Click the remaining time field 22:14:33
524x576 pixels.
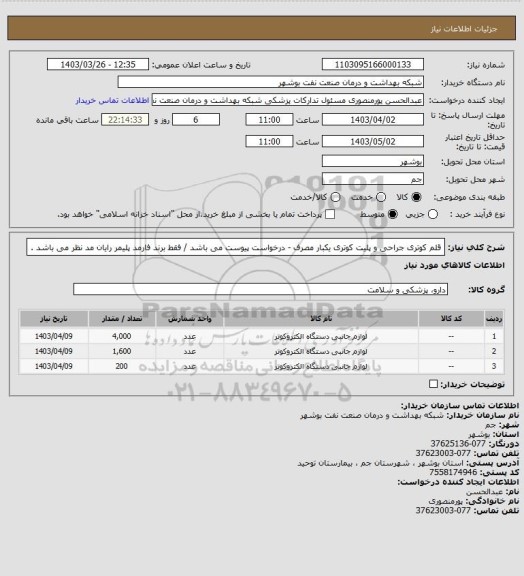pyautogui.click(x=125, y=120)
